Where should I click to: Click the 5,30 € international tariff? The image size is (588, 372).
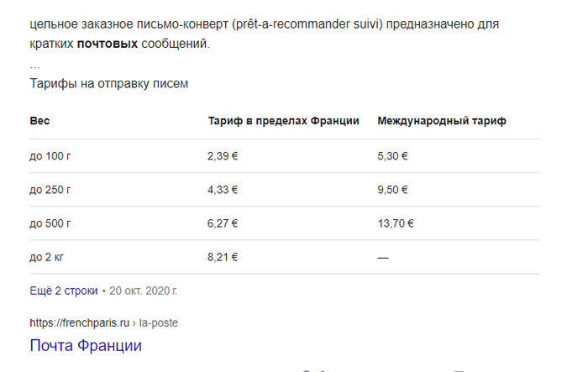pyautogui.click(x=393, y=156)
